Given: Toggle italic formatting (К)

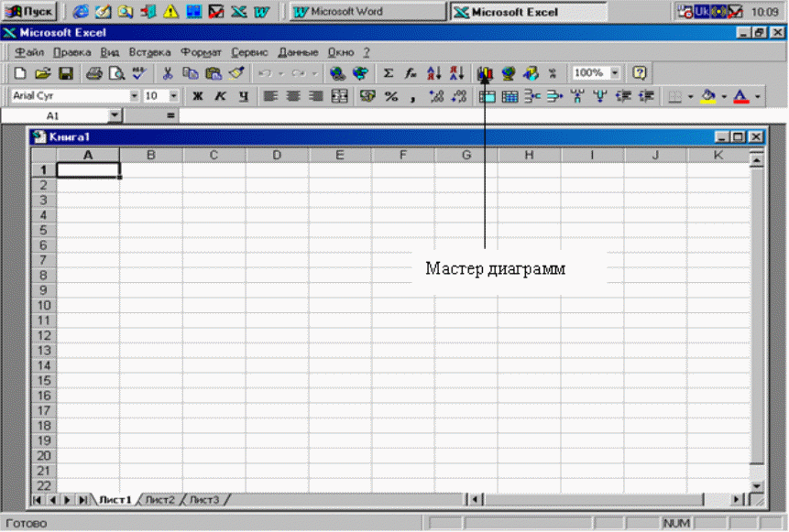Looking at the screenshot, I should (x=221, y=96).
